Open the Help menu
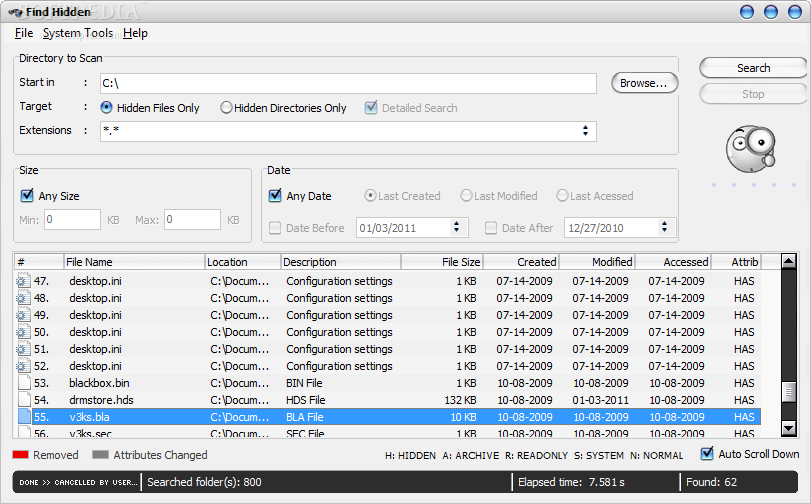 [x=136, y=33]
